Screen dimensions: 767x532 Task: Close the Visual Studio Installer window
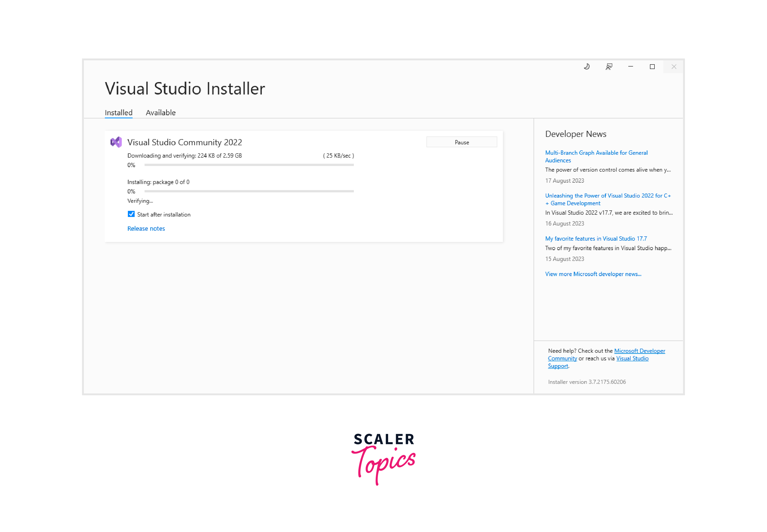pos(674,67)
